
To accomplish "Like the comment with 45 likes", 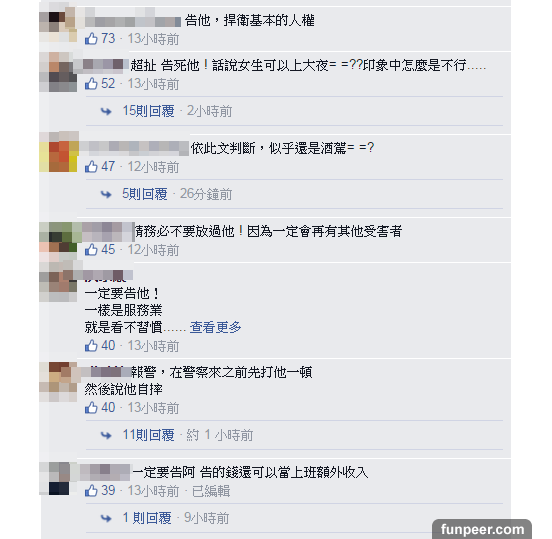I will [x=91, y=250].
